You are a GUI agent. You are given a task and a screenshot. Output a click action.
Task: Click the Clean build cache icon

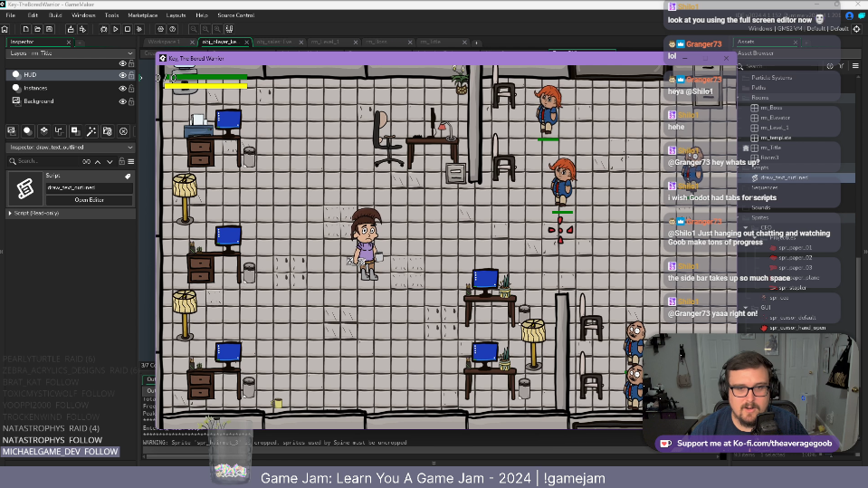139,29
